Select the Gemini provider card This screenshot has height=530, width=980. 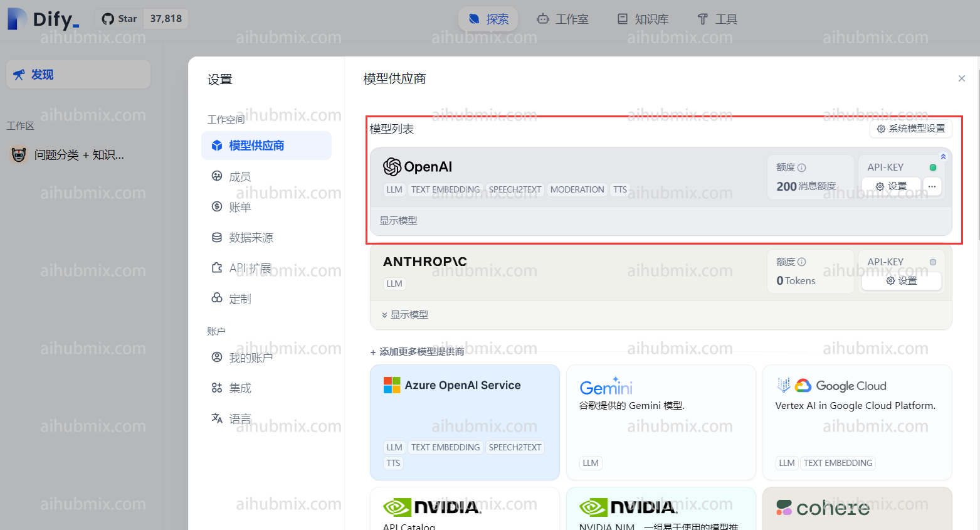(661, 422)
